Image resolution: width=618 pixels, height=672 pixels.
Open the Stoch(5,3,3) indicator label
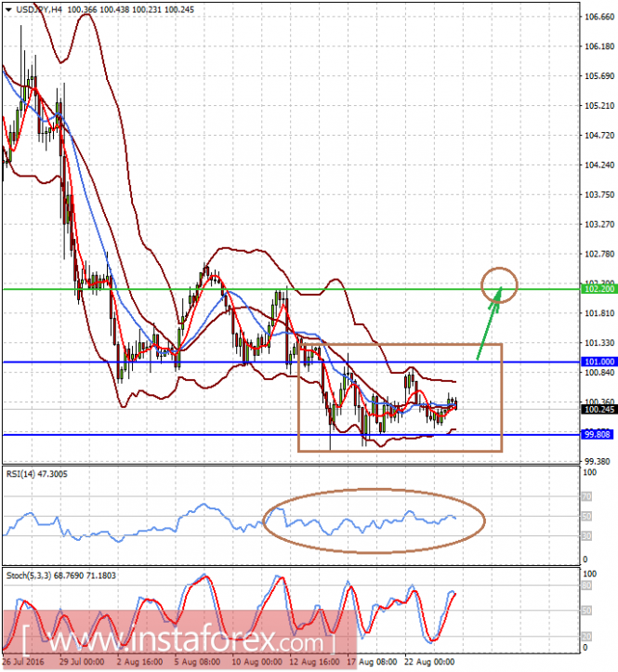coord(60,575)
